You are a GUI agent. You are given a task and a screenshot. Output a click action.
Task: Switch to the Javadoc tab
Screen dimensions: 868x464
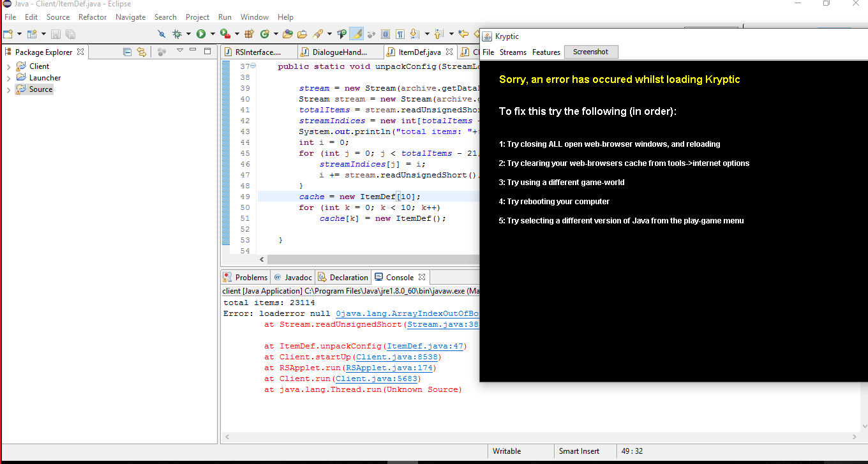pos(293,277)
